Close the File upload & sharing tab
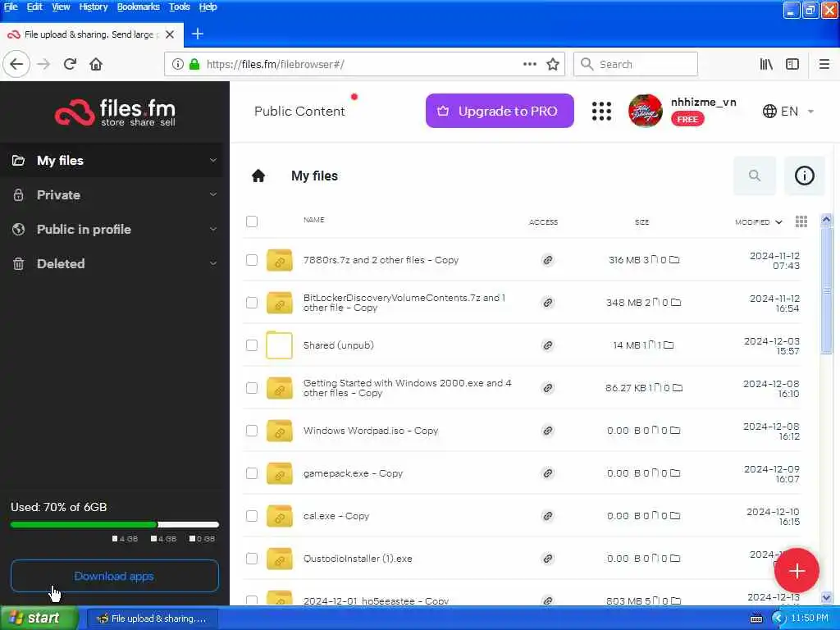840x630 pixels. click(x=170, y=34)
